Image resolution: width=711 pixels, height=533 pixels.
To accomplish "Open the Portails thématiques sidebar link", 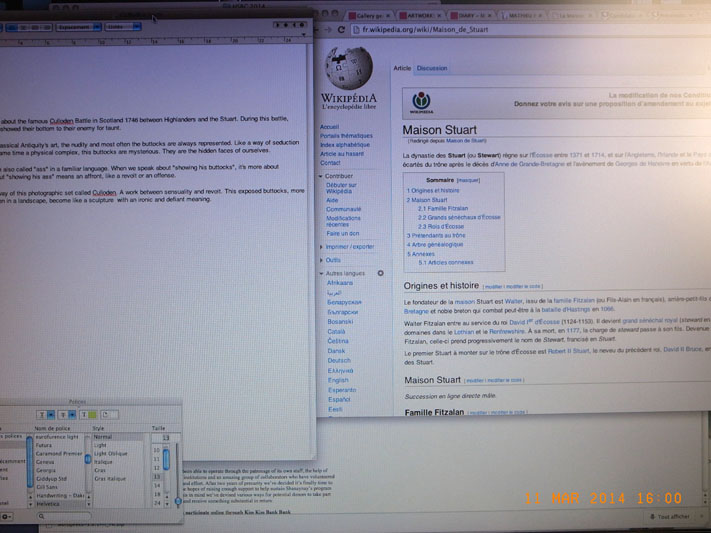I will click(x=346, y=136).
